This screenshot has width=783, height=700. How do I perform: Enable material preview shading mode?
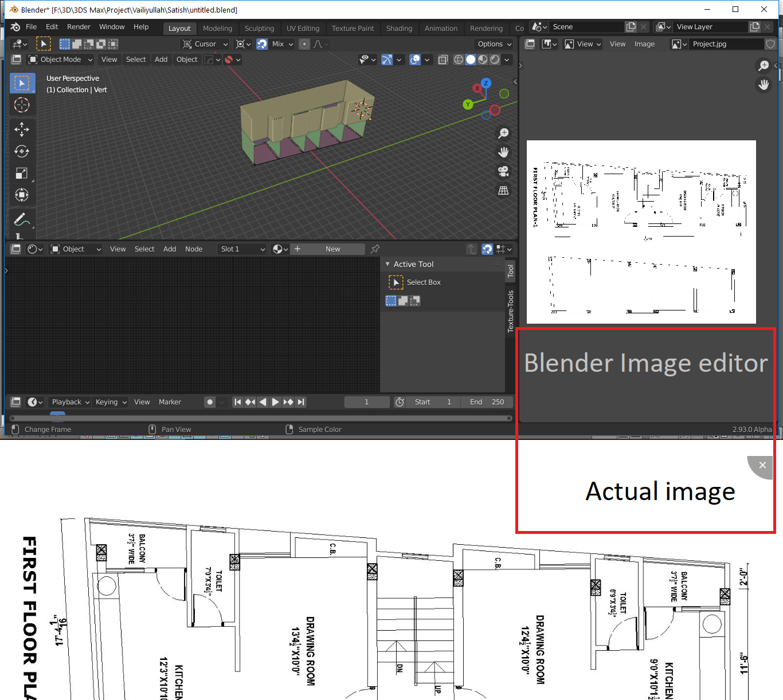tap(483, 60)
